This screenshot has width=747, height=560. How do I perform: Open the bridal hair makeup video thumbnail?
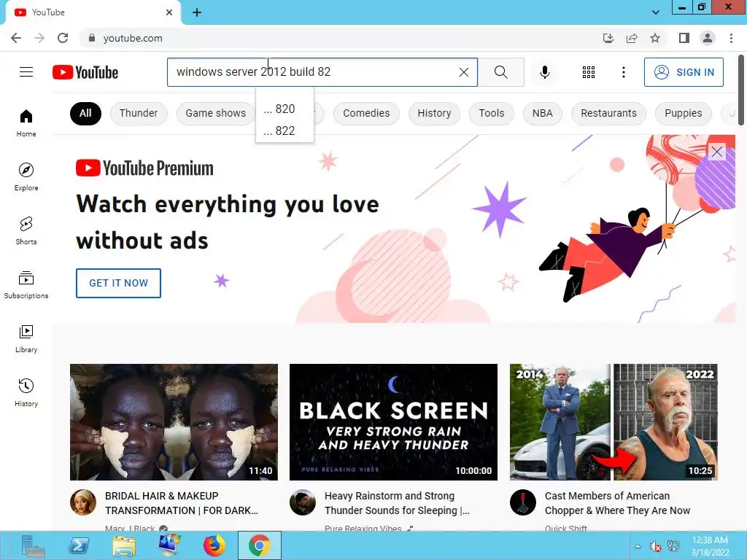(174, 422)
